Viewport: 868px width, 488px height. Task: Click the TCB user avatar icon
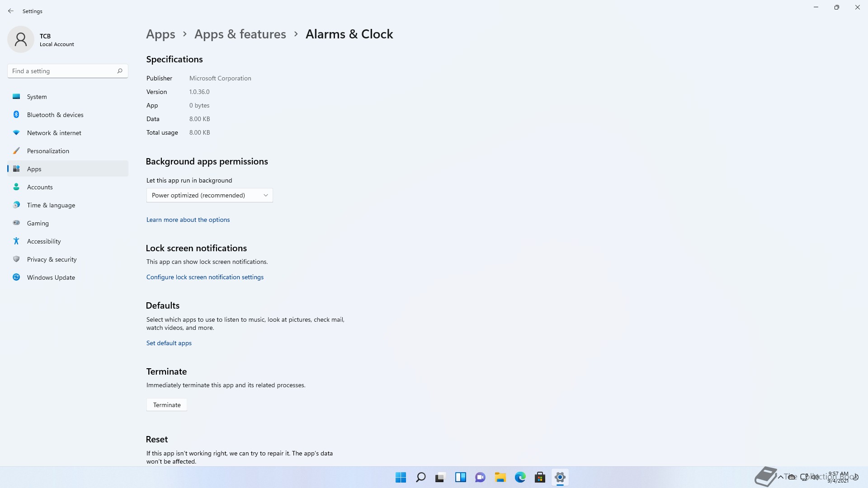(21, 39)
